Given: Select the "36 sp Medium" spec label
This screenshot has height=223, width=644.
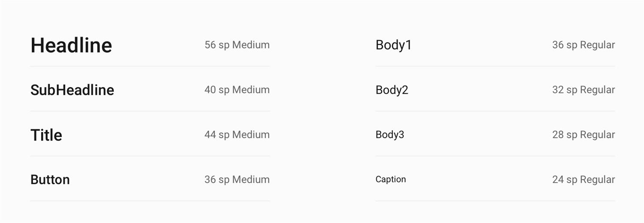Looking at the screenshot, I should (237, 179).
